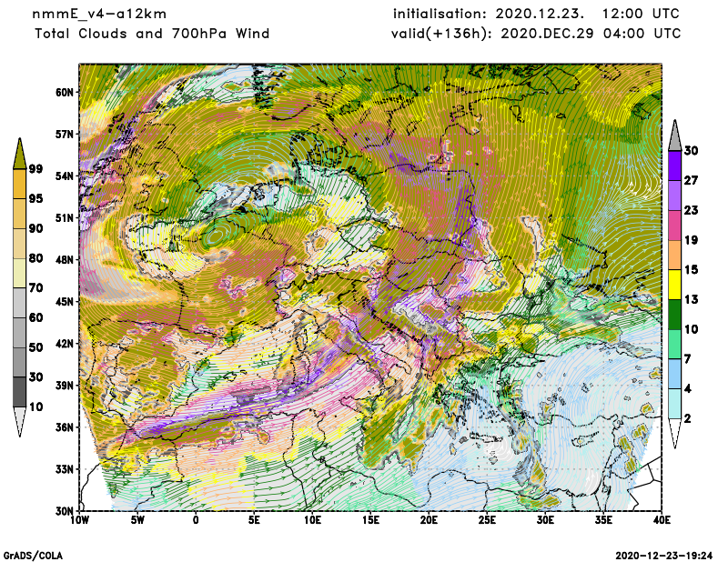The image size is (728, 562).
Task: Click the 10W longitude axis label
Action: point(80,521)
